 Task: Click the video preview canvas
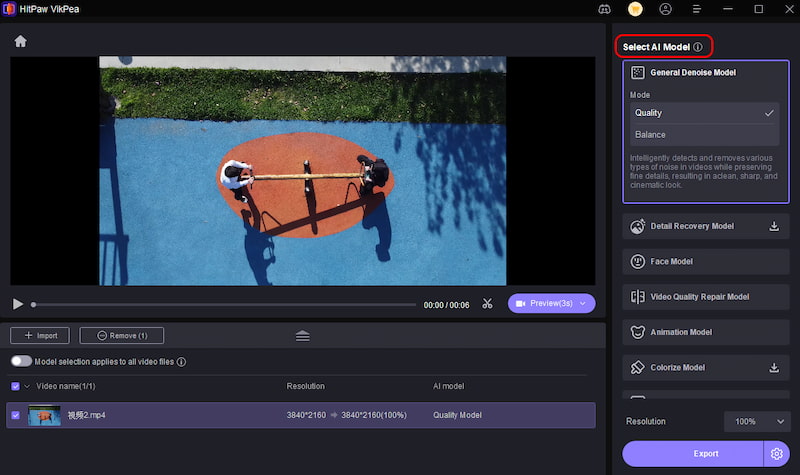303,170
